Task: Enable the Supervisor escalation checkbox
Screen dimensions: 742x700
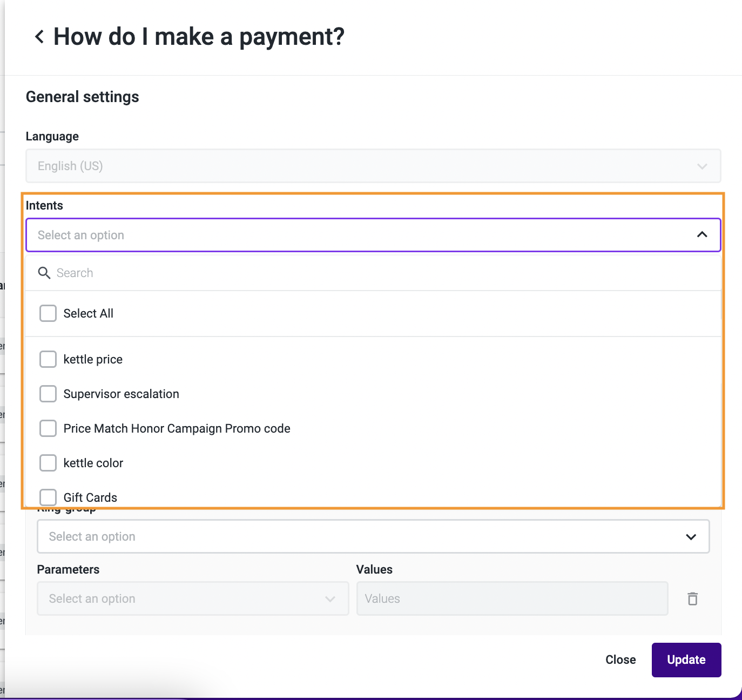Action: pos(48,394)
